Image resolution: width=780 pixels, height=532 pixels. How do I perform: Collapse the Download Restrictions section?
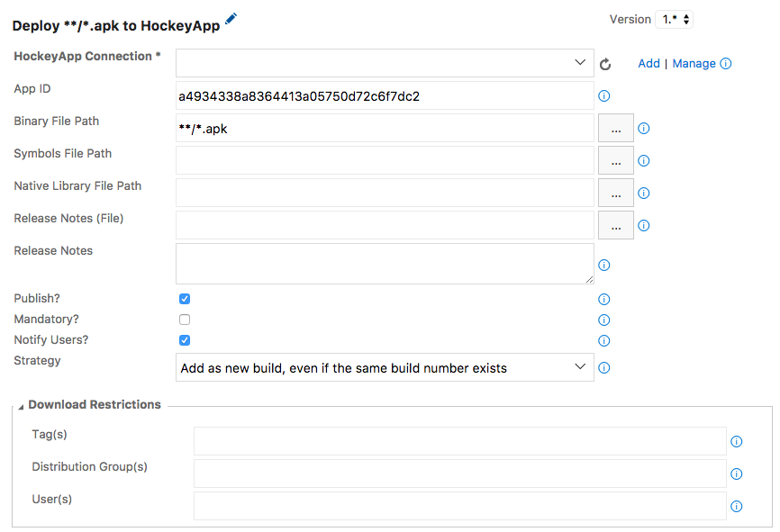[x=21, y=404]
